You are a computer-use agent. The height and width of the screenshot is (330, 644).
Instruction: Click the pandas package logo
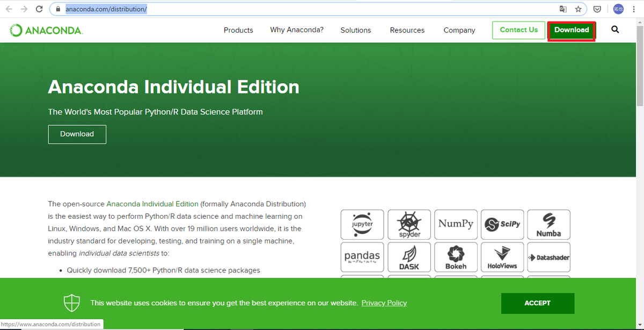(362, 257)
